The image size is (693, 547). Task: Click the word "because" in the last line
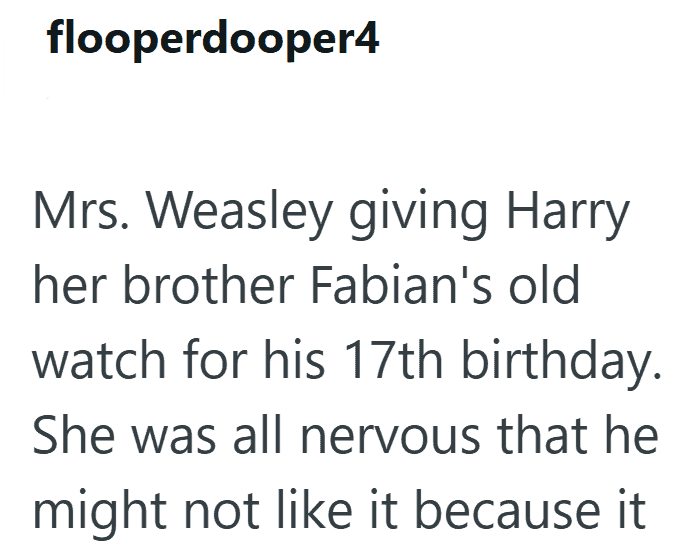pyautogui.click(x=508, y=508)
